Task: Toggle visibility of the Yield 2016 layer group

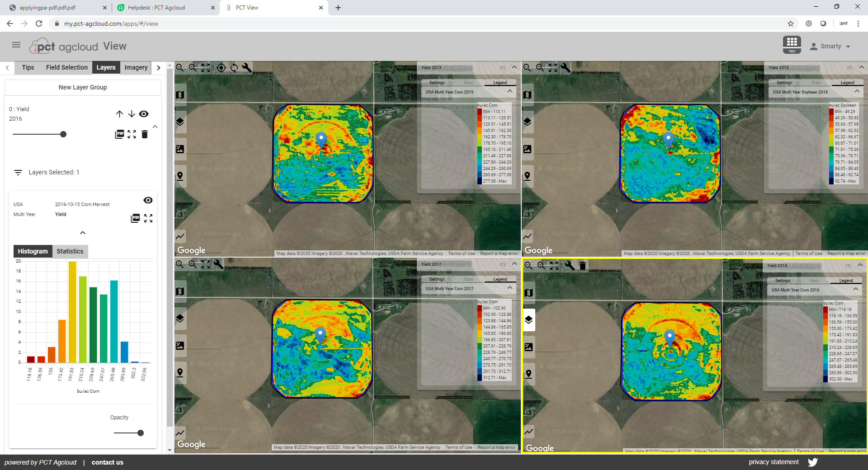Action: [x=144, y=114]
